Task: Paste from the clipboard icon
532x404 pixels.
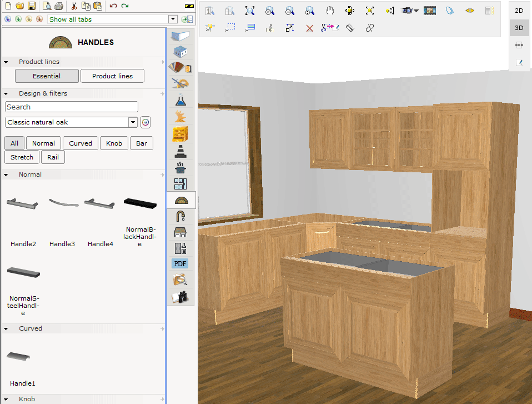Action: 98,6
